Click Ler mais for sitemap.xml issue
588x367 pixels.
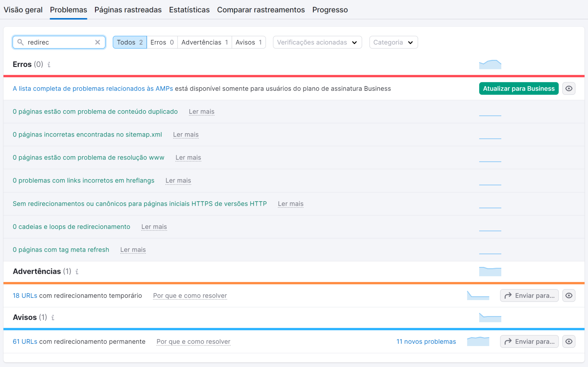pyautogui.click(x=186, y=134)
